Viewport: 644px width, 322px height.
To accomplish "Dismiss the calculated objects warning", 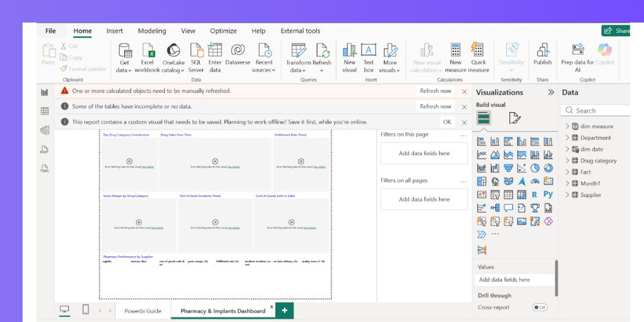I will [x=464, y=91].
